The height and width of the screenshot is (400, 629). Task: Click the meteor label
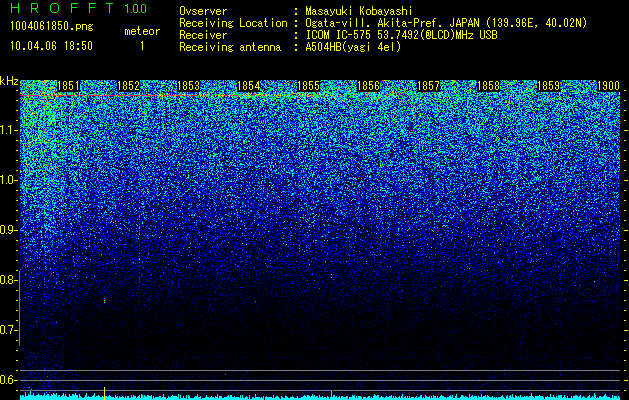tap(142, 31)
